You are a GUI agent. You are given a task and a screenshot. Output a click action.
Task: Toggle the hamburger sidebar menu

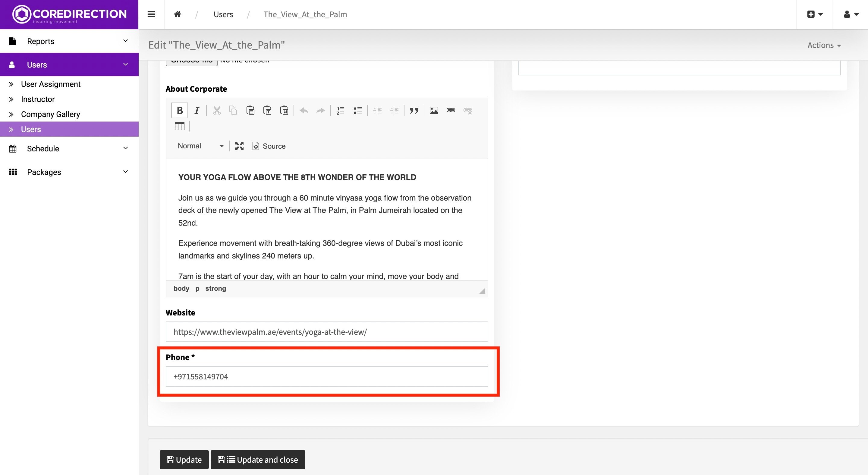coord(151,14)
